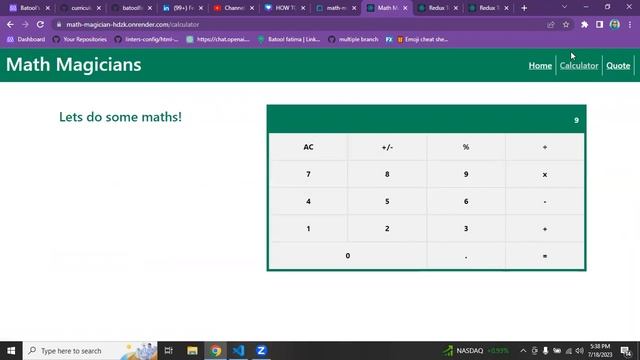The image size is (640, 360).
Task: Switch to the YouTube Channel tab
Action: tap(233, 8)
